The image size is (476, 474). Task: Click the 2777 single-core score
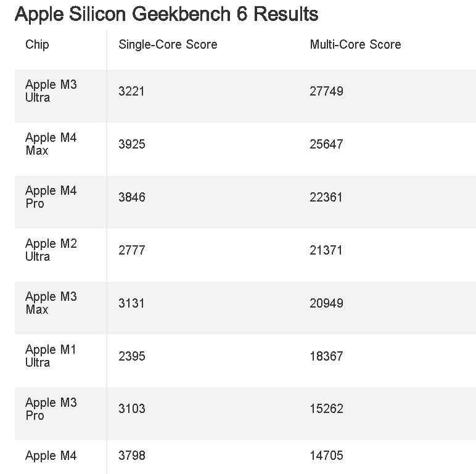pos(132,250)
